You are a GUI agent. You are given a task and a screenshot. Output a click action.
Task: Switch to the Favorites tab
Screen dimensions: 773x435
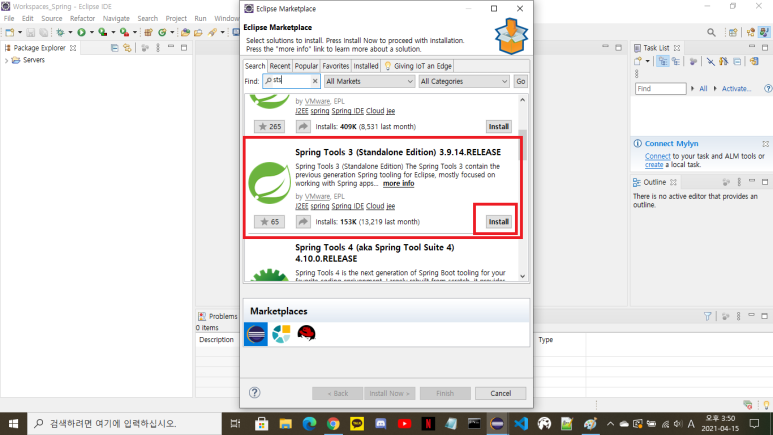tap(336, 66)
